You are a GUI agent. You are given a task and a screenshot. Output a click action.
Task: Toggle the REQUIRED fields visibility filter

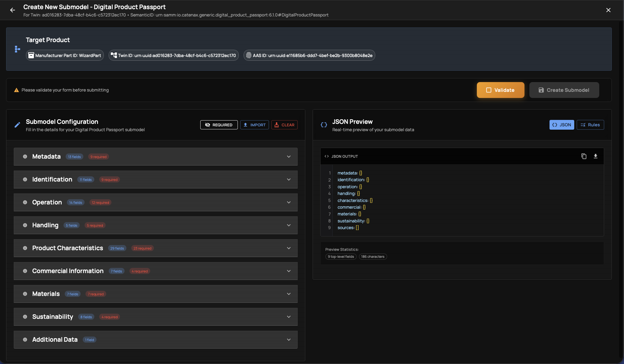pyautogui.click(x=219, y=125)
